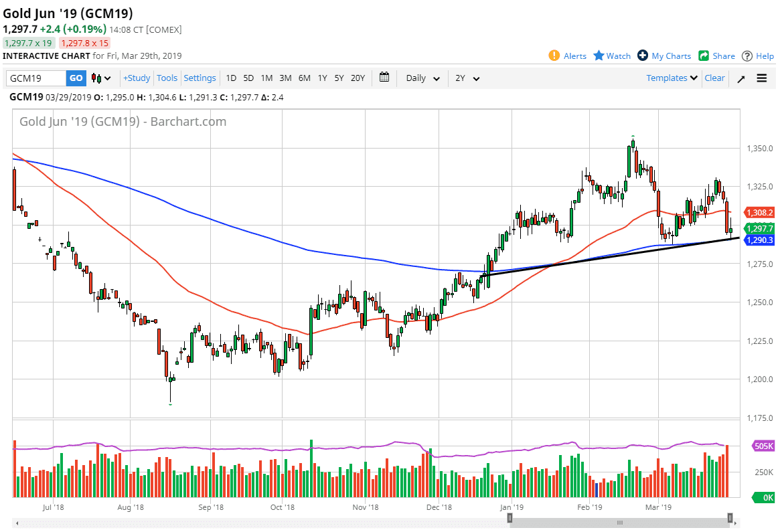The width and height of the screenshot is (780, 532).
Task: Select the 5Y time range
Action: coord(339,78)
